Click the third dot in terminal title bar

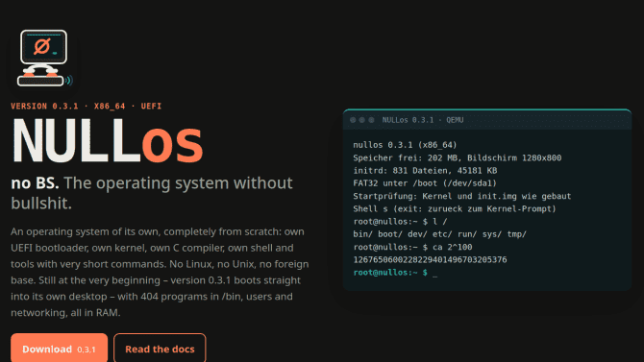371,120
